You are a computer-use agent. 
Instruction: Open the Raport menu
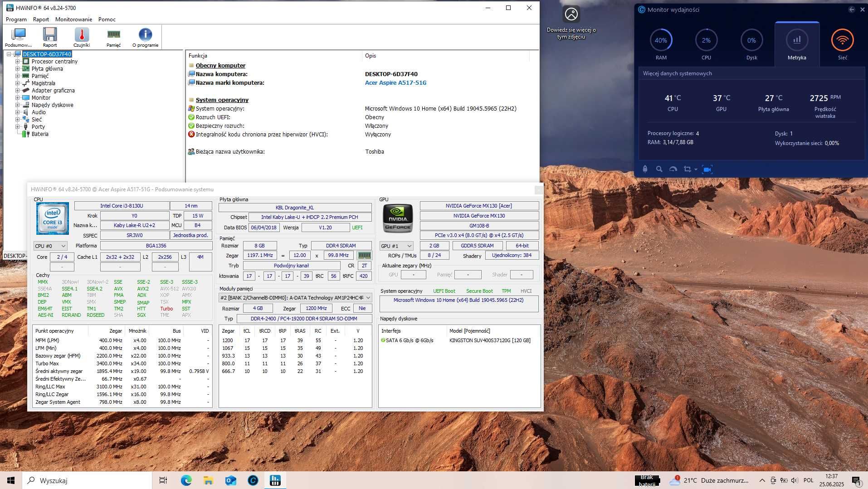click(41, 19)
